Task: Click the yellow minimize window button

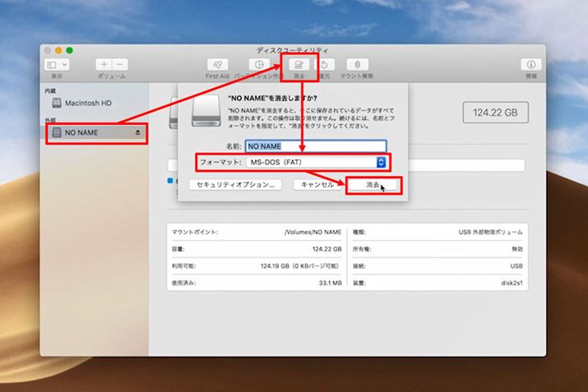Action: [58, 50]
